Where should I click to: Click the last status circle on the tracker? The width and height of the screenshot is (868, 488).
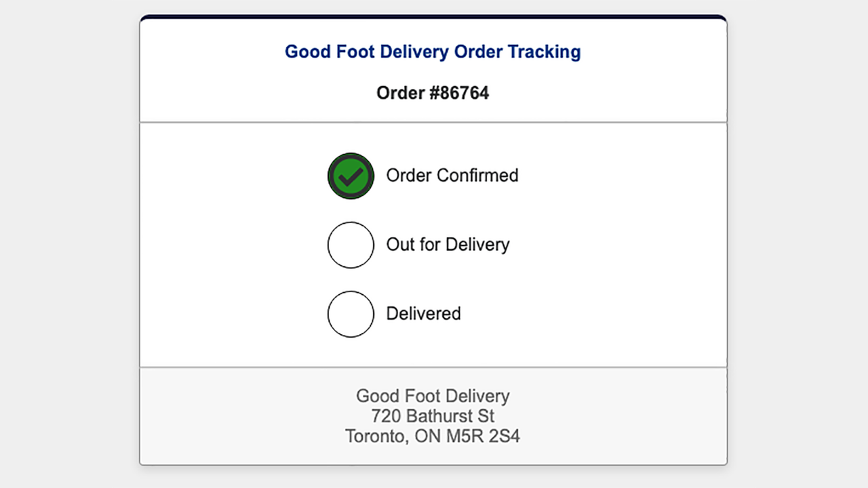[351, 314]
